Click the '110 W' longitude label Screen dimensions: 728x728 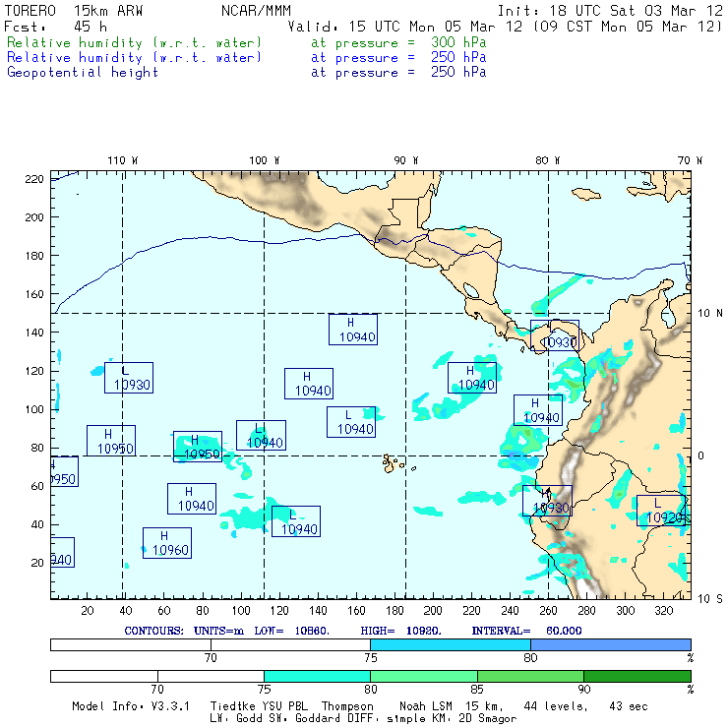click(123, 160)
